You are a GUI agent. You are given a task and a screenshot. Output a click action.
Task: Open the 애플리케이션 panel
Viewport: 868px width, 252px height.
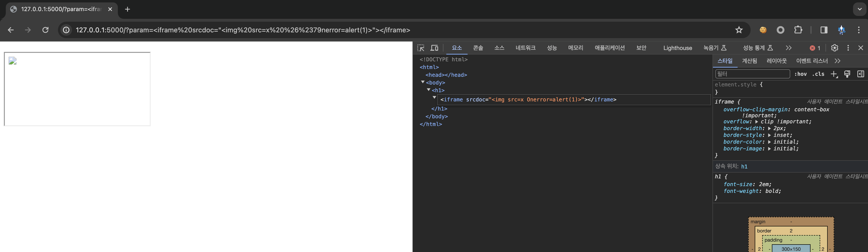610,48
